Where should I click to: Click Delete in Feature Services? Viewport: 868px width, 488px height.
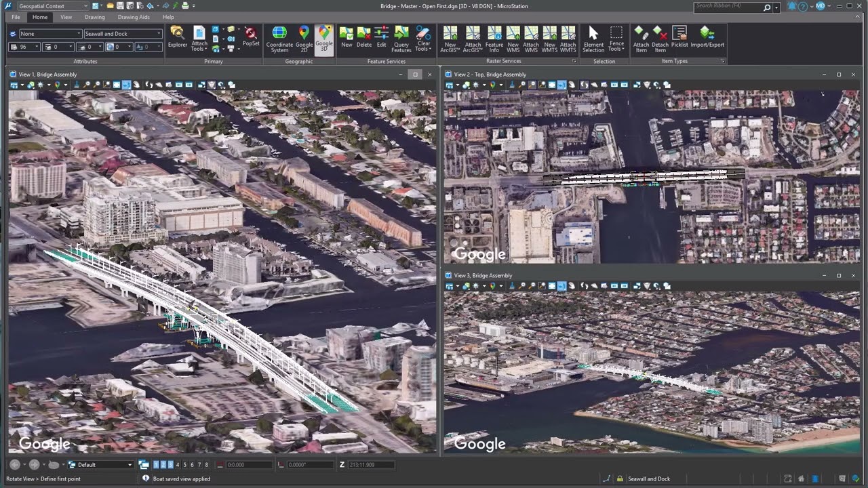[x=364, y=37]
